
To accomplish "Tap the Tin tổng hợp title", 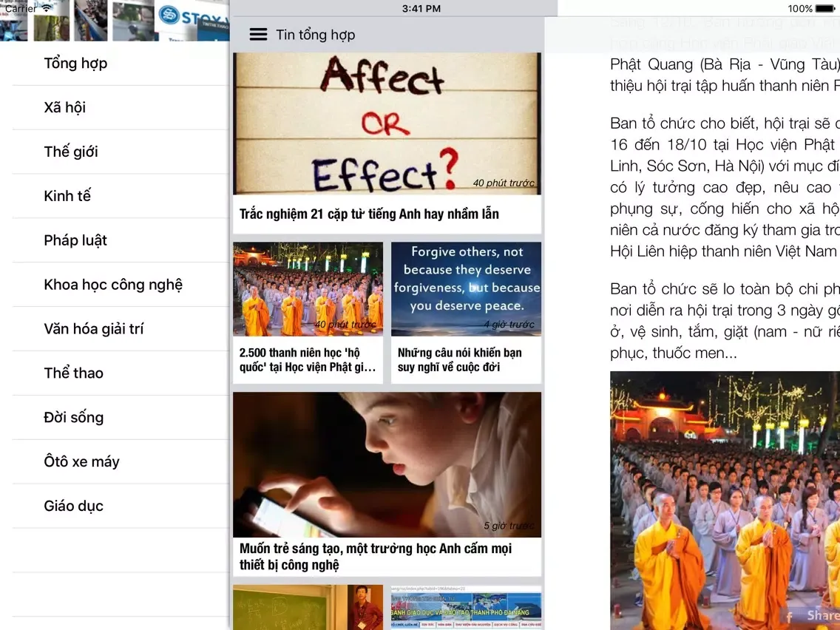I will (x=316, y=35).
